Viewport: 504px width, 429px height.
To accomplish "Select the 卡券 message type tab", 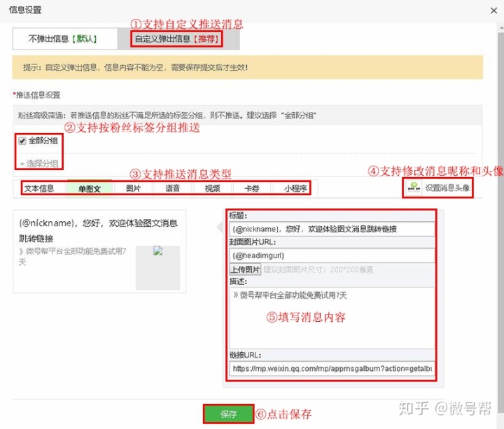I will [252, 188].
